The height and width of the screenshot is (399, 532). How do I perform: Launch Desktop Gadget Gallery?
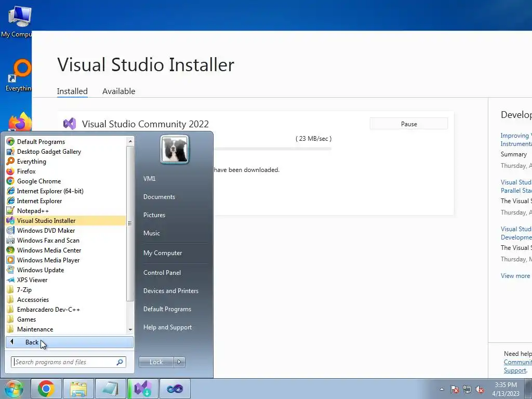click(x=65, y=152)
